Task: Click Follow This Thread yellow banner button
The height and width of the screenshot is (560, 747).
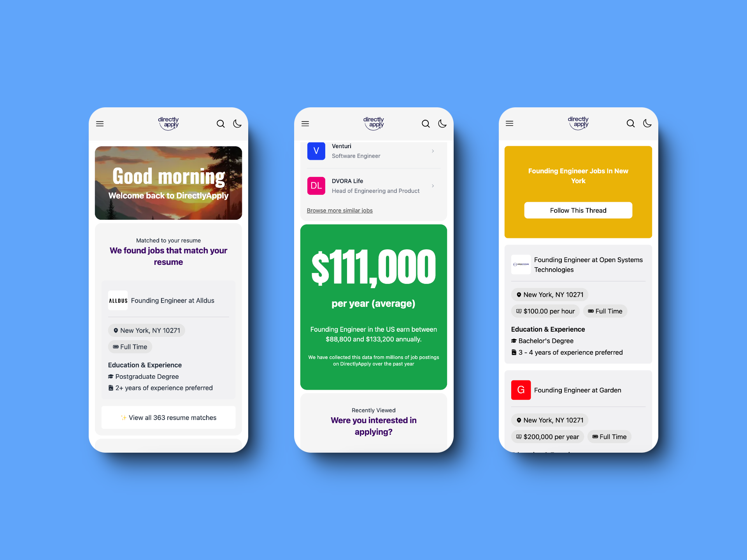Action: tap(578, 210)
